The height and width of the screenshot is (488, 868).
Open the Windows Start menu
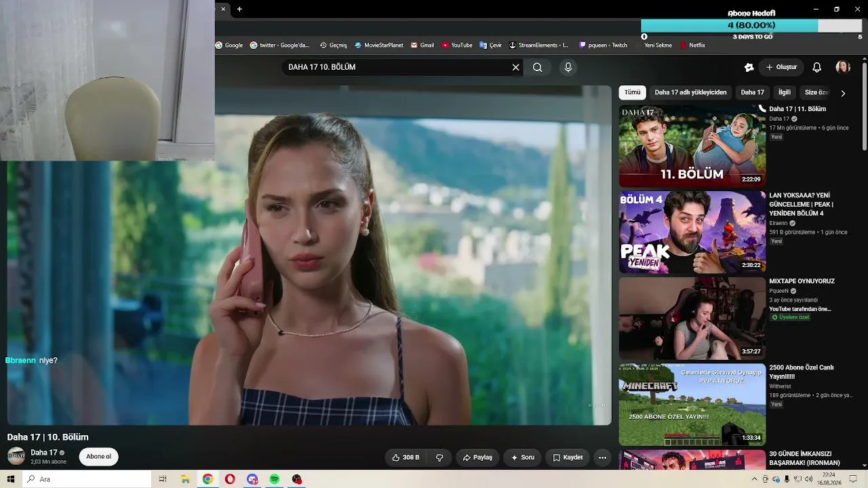(11, 479)
